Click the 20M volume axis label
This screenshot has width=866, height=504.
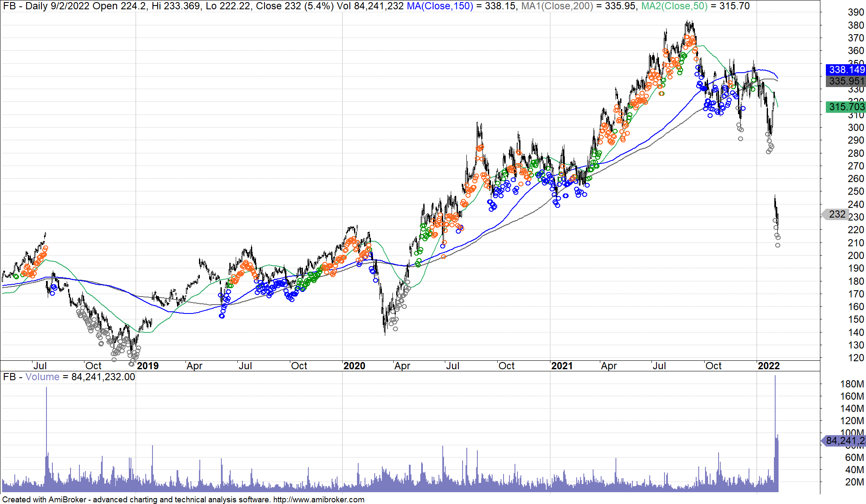[855, 482]
